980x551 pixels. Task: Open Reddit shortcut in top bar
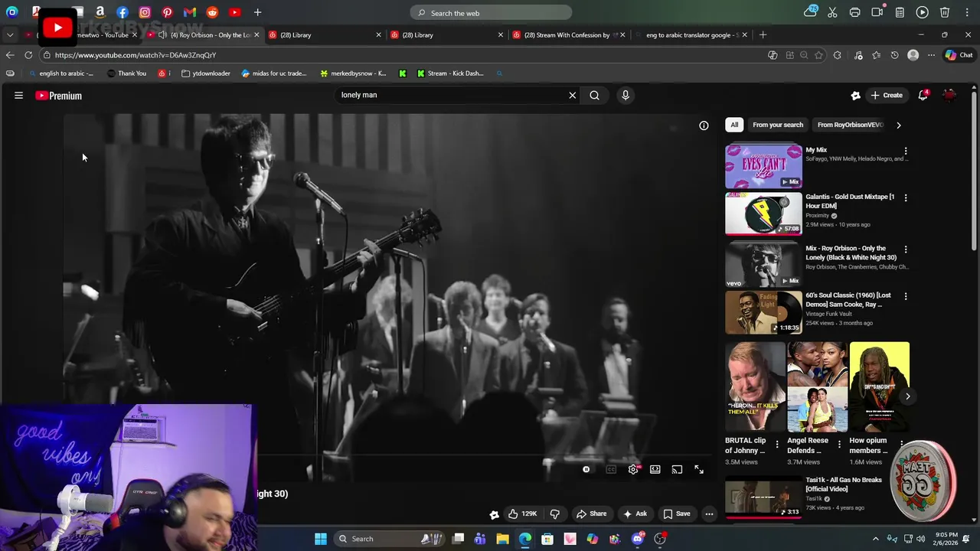[x=212, y=12]
